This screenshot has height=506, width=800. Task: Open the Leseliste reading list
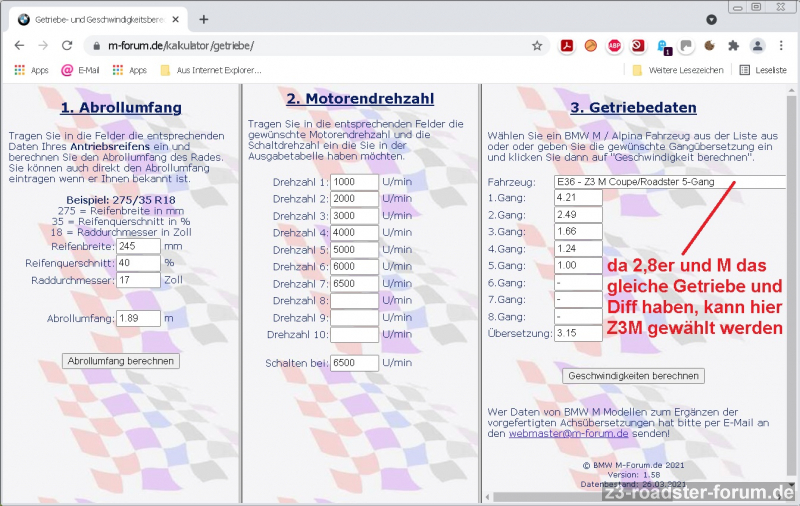(x=764, y=70)
